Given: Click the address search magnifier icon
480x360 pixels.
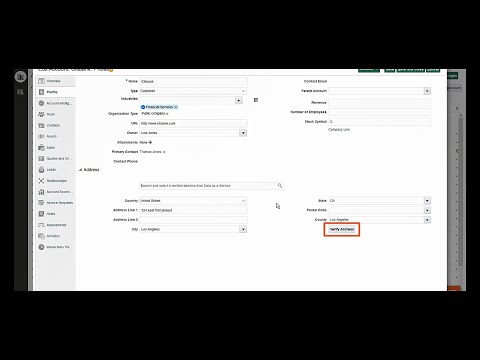Looking at the screenshot, I should pos(280,186).
